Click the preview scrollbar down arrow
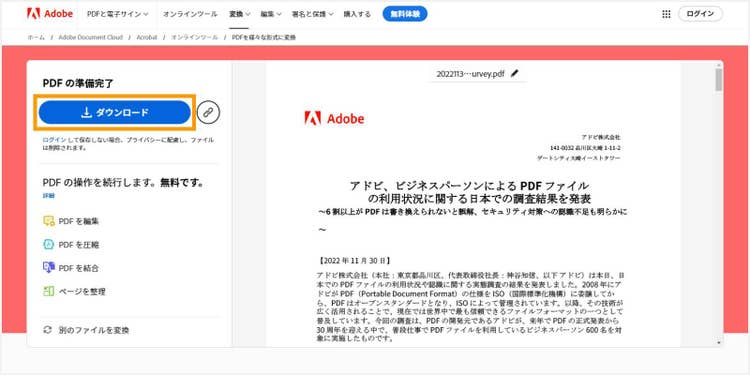This screenshot has width=750, height=375. (x=719, y=343)
